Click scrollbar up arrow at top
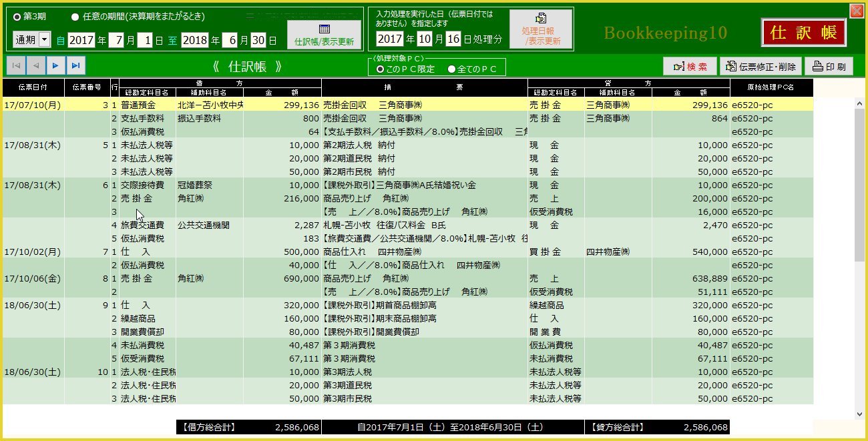The height and width of the screenshot is (441, 868). [x=859, y=103]
